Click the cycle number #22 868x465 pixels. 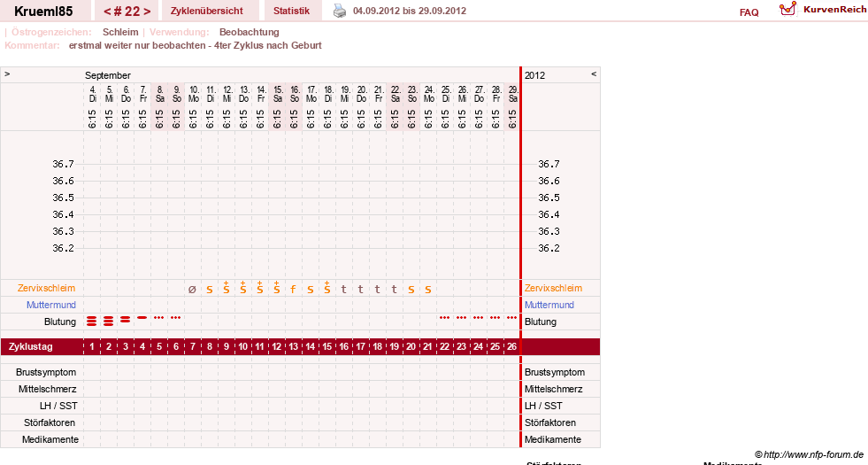point(127,12)
